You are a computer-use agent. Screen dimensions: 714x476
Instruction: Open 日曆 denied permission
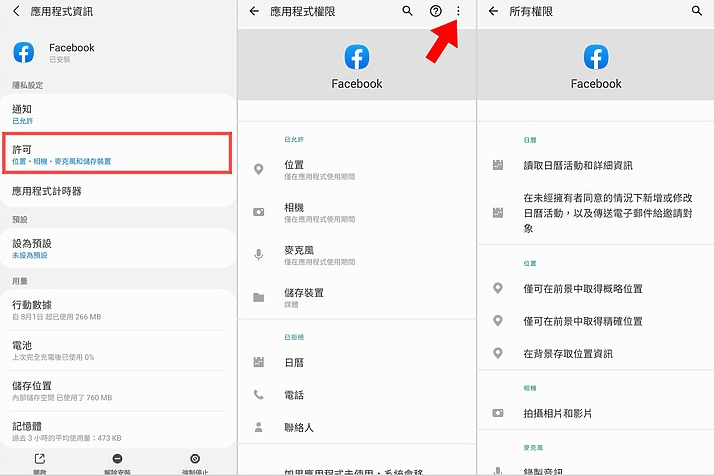(357, 363)
